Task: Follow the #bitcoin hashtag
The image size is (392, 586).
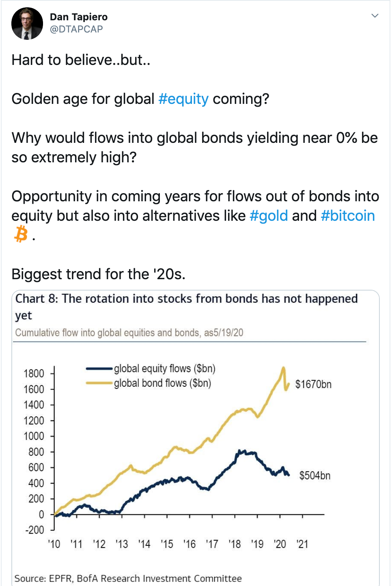Action: [x=348, y=215]
